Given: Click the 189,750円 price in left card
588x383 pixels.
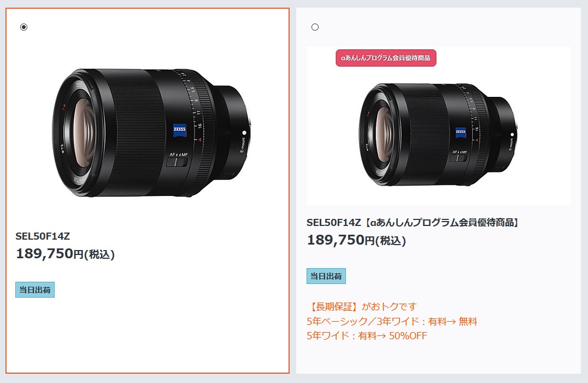Looking at the screenshot, I should (65, 254).
